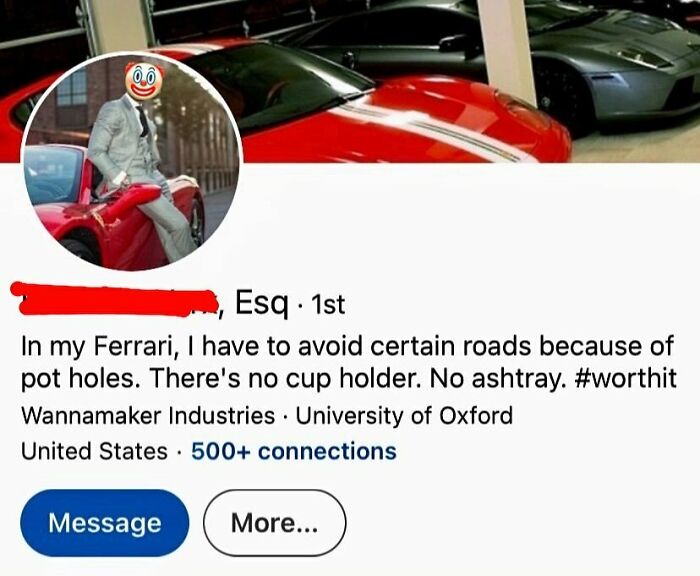Click the headline text "In my Ferrari"
Screen dimensions: 700x576
click(97, 346)
